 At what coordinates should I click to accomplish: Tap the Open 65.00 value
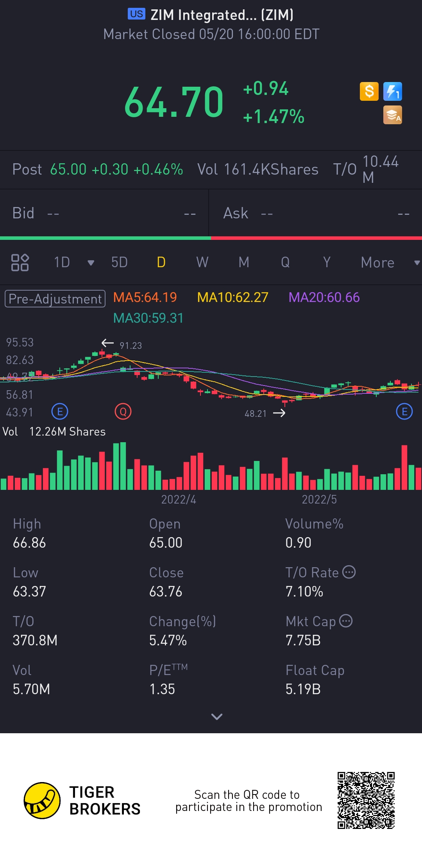(166, 543)
